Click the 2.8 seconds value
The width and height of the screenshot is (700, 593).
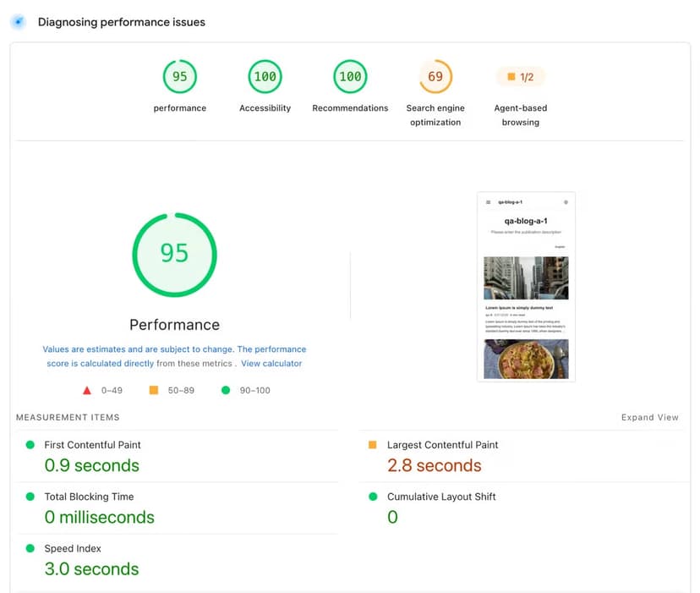click(434, 465)
